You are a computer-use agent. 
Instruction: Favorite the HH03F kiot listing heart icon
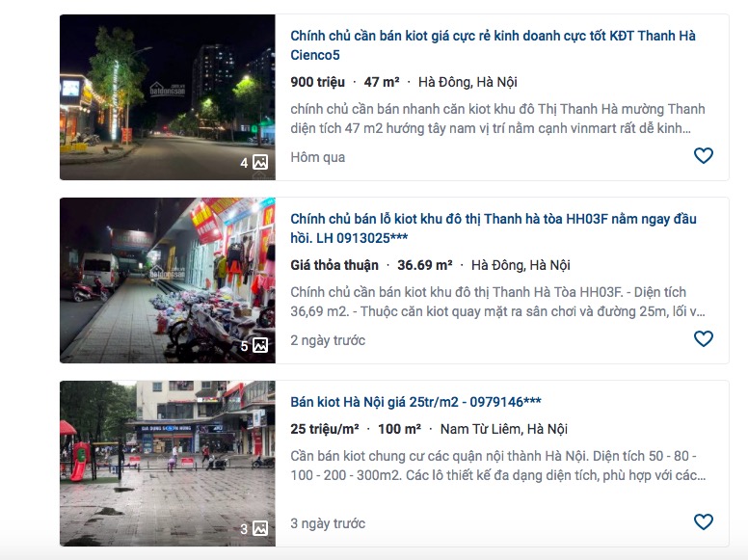pos(703,338)
